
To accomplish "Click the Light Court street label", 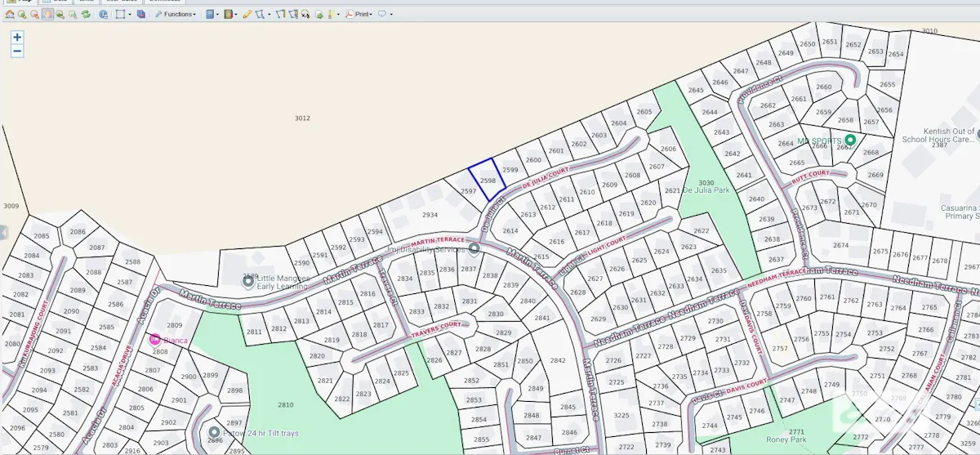I will click(x=605, y=243).
